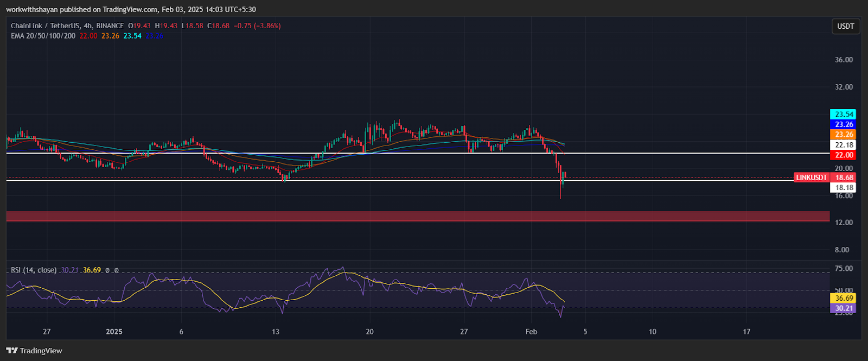The image size is (868, 361).
Task: Click the 32.00 price scale value
Action: (x=844, y=87)
